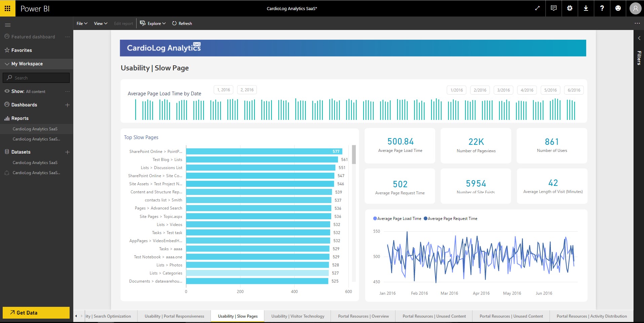Screen dimensions: 644x323
Task: Click the download arrow icon
Action: 586,8
